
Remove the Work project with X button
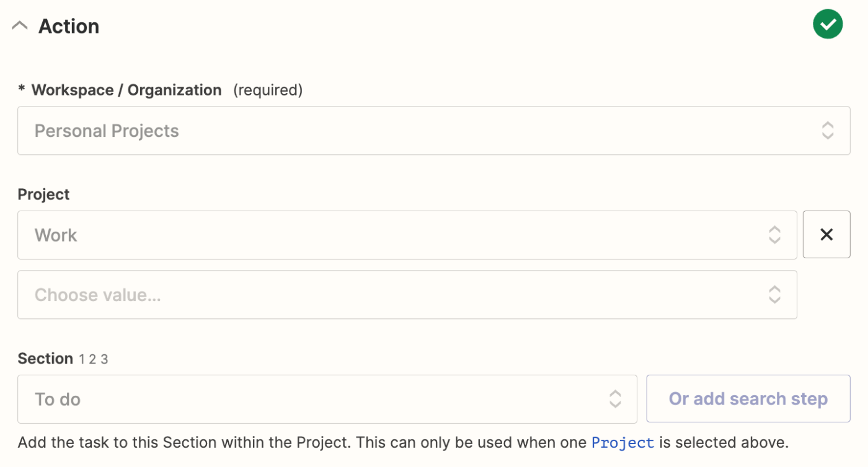(826, 235)
